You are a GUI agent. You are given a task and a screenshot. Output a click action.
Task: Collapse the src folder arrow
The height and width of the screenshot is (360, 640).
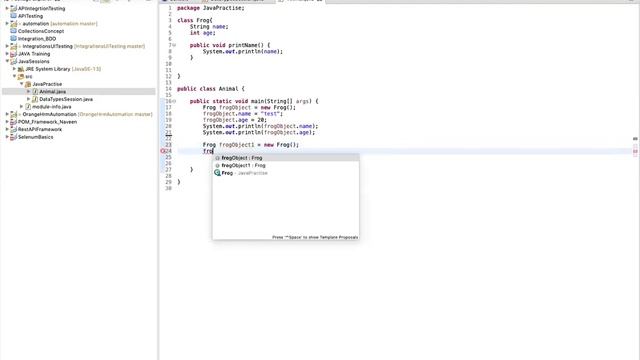(x=14, y=76)
